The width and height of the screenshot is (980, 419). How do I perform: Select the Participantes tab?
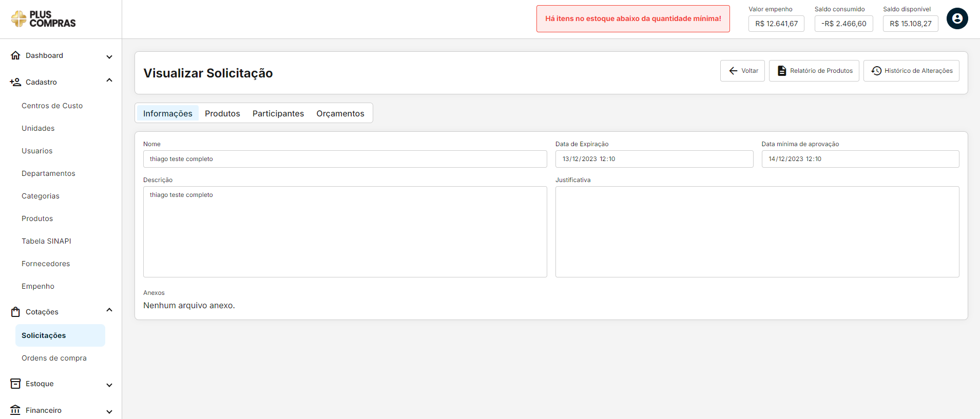tap(278, 113)
